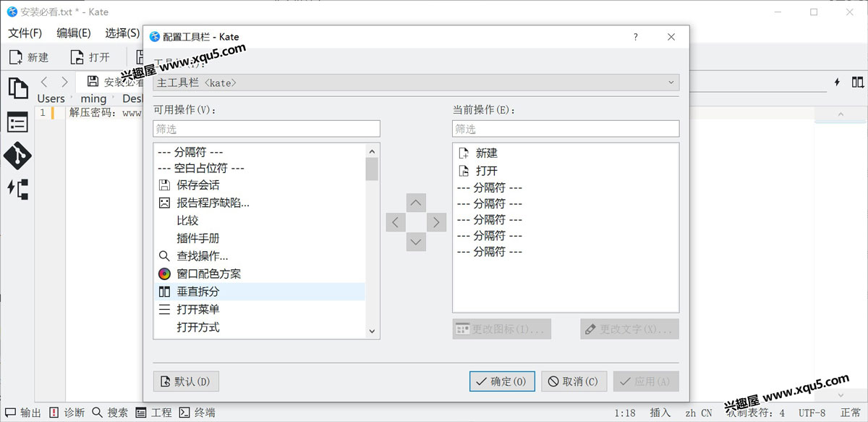Click the 更改文字(X) button

pos(629,329)
